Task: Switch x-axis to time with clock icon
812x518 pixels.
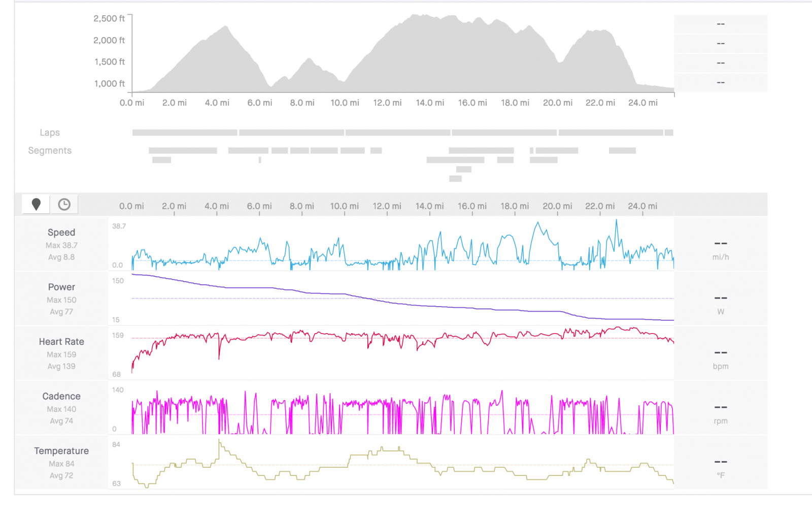Action: click(x=64, y=204)
